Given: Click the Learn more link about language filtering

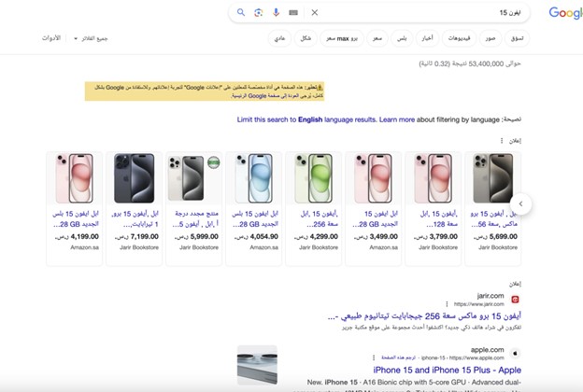Looking at the screenshot, I should click(397, 119).
